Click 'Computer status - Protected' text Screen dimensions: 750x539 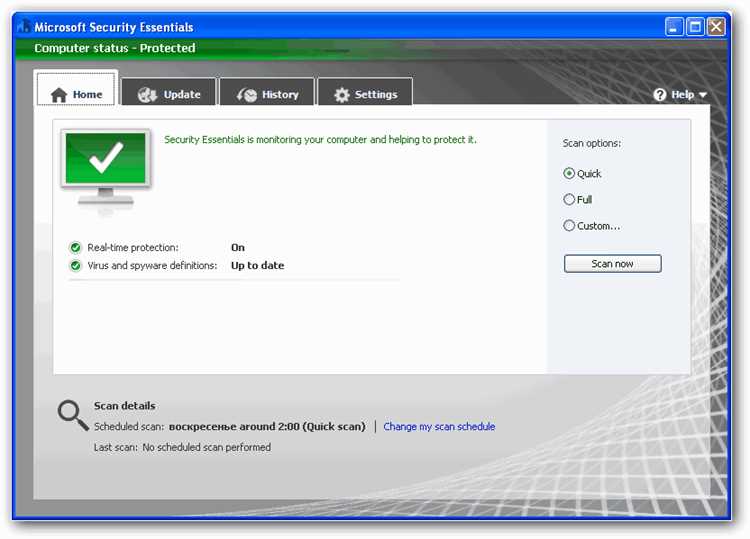(115, 48)
